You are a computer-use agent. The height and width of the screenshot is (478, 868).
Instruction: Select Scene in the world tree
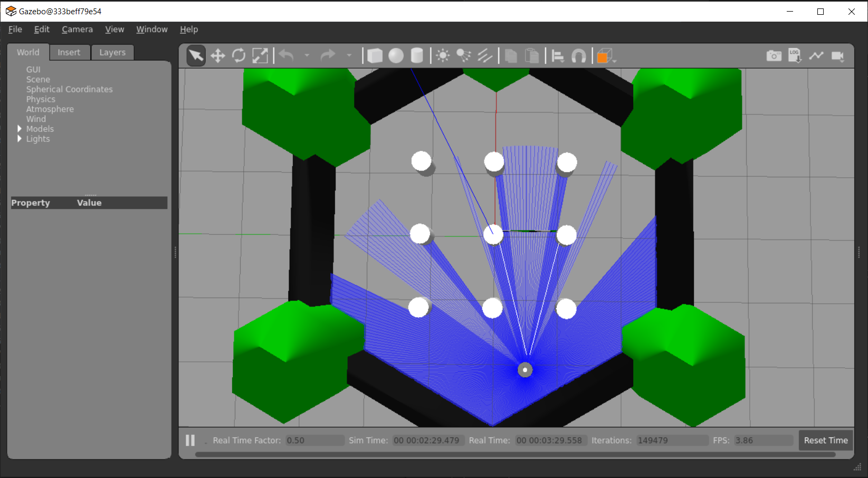click(38, 80)
